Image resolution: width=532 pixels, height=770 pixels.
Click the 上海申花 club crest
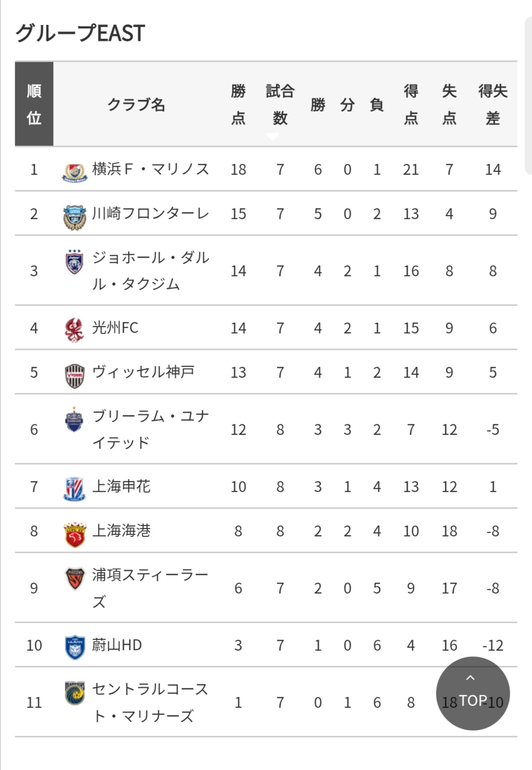coord(74,489)
